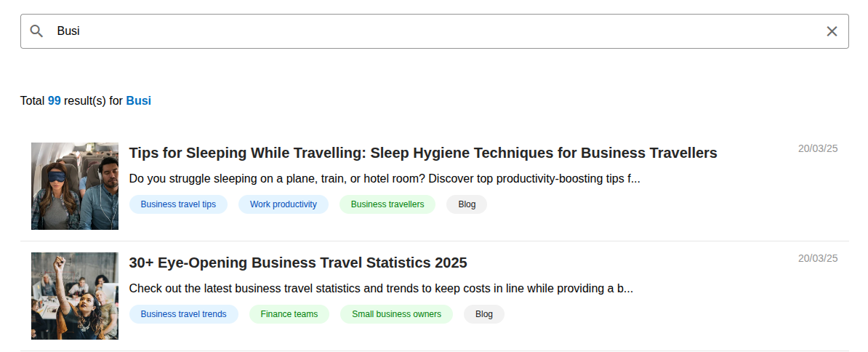Clear the search field with X icon

pyautogui.click(x=832, y=31)
